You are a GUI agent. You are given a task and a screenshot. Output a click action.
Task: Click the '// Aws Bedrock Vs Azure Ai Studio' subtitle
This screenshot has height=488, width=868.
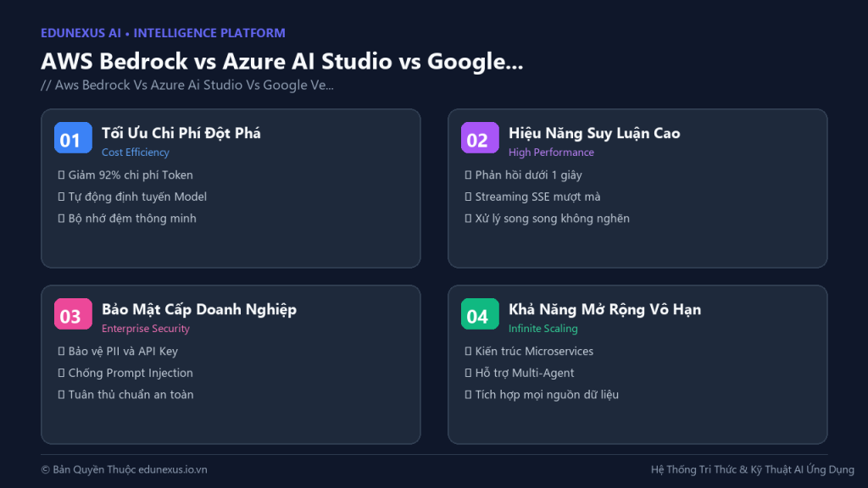pos(187,86)
